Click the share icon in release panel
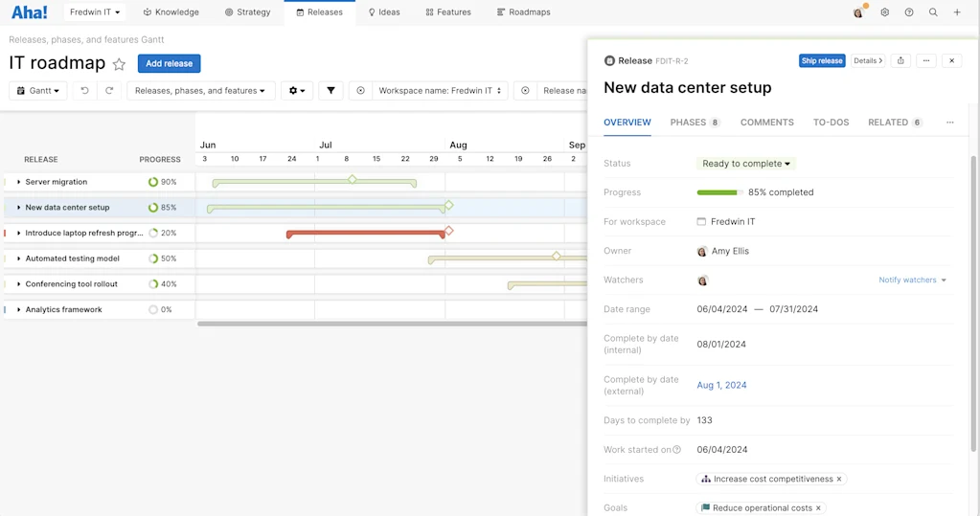The height and width of the screenshot is (516, 980). click(900, 60)
